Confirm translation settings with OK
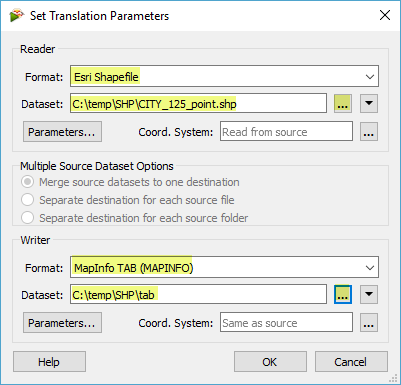 coord(270,362)
